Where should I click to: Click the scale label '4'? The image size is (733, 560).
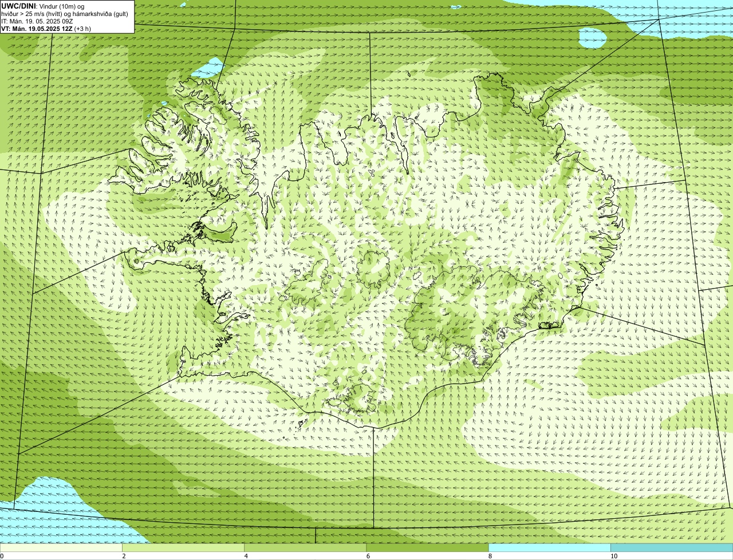tap(246, 556)
